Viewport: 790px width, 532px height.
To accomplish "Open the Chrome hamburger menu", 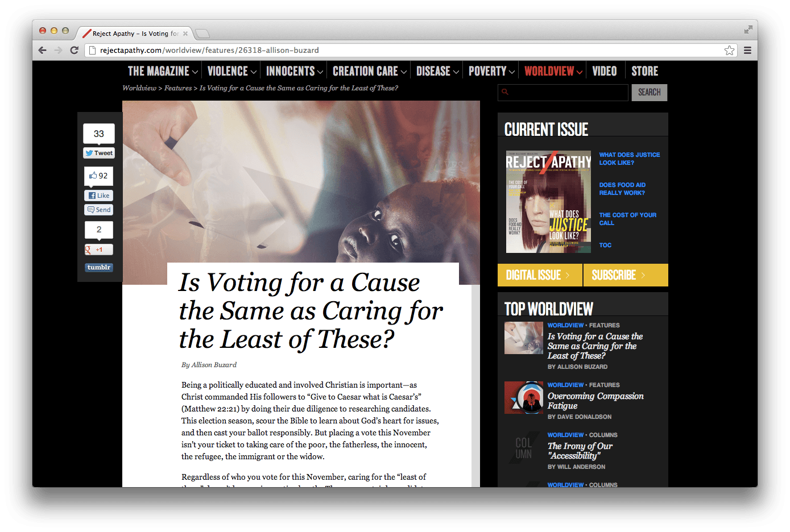I will pos(747,51).
